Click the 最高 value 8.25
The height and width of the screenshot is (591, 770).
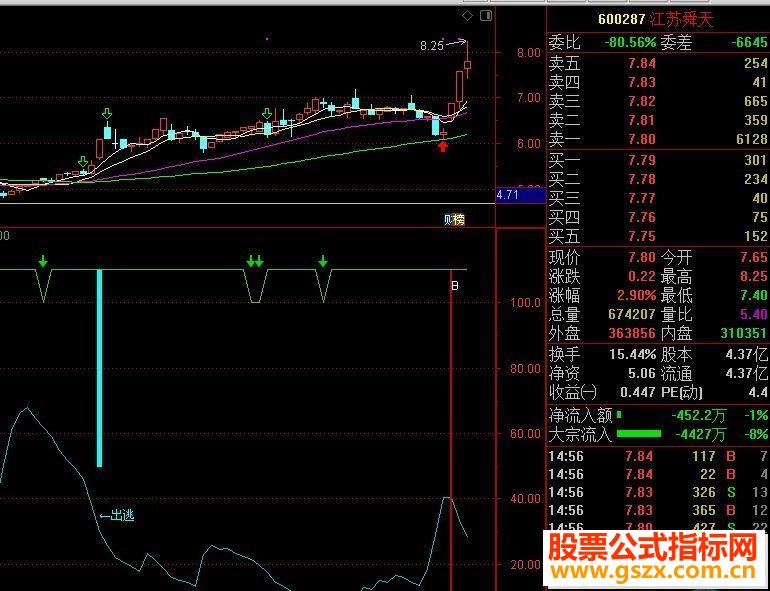click(753, 277)
